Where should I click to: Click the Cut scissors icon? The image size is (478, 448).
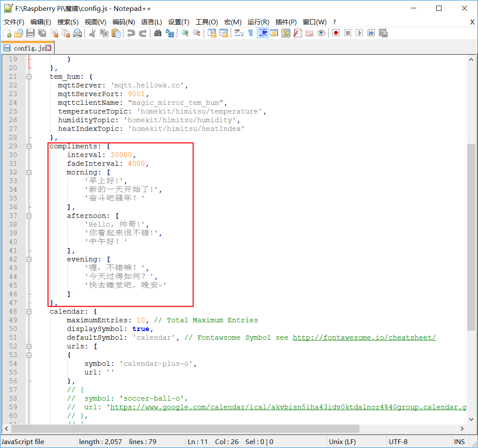(x=92, y=33)
